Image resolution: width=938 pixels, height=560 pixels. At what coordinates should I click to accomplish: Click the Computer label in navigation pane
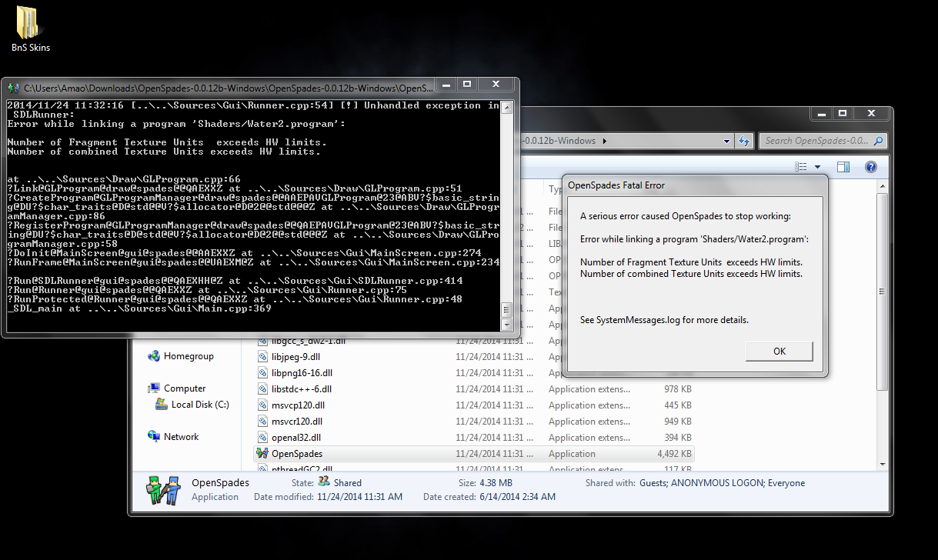185,388
